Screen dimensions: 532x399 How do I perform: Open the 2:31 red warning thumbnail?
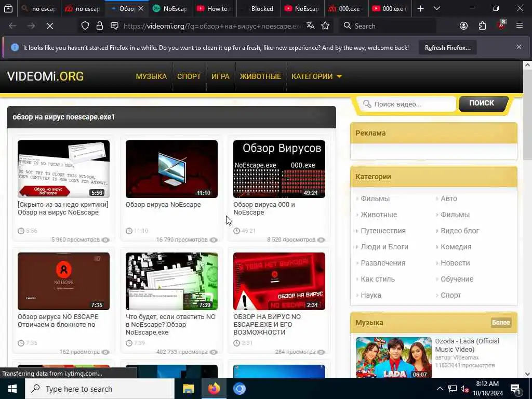click(279, 281)
